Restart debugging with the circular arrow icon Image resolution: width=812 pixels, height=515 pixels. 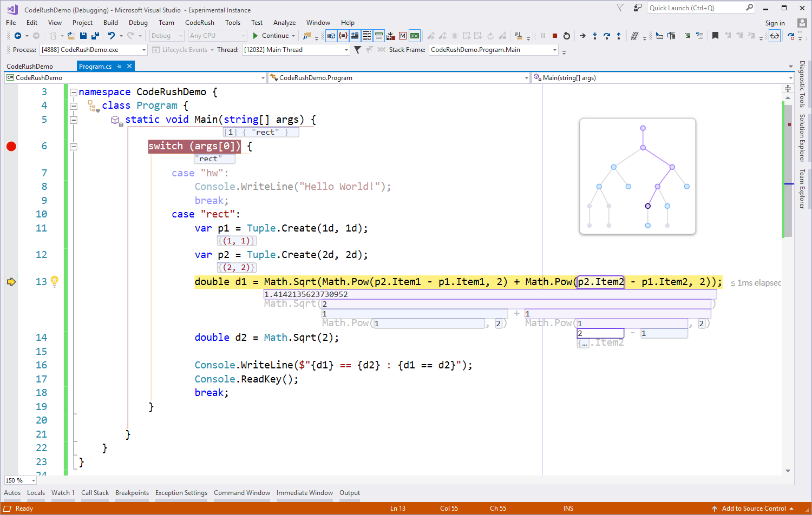tap(567, 36)
